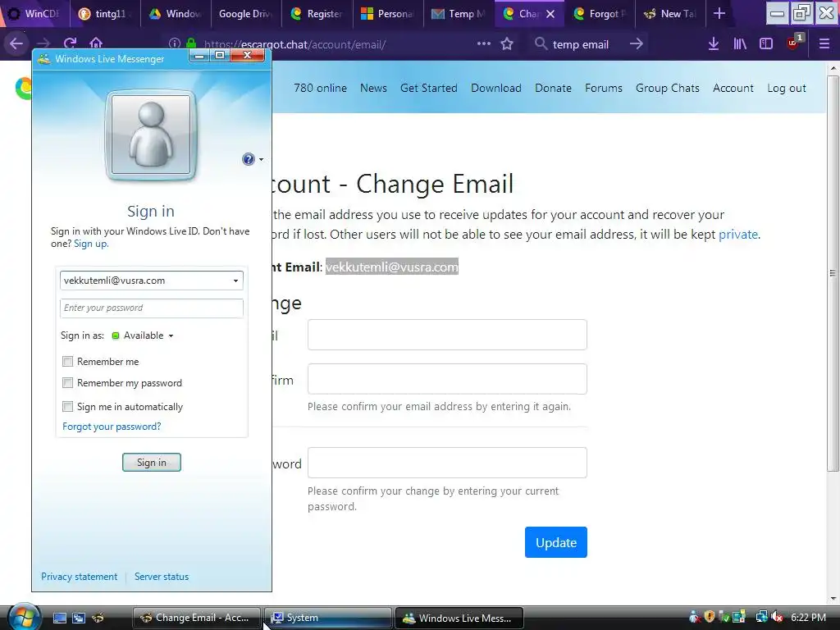Click the Messenger Sign in button
Image resolution: width=840 pixels, height=630 pixels.
(152, 463)
